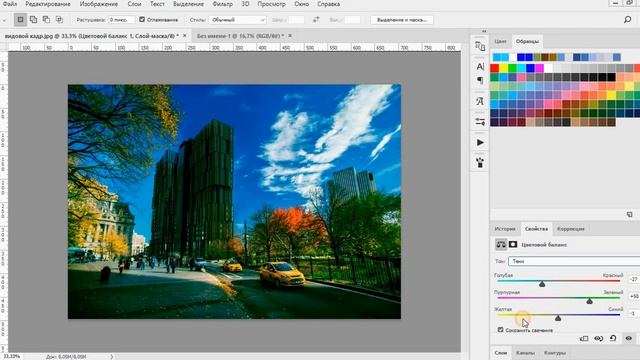Switch to Слои layers tab
The image size is (640, 360).
tap(501, 353)
